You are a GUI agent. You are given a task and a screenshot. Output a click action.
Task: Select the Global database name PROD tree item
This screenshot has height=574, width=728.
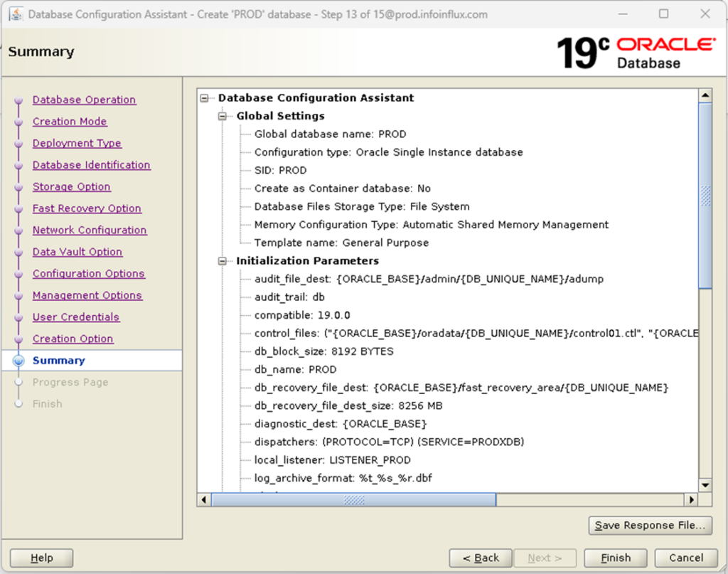point(330,134)
